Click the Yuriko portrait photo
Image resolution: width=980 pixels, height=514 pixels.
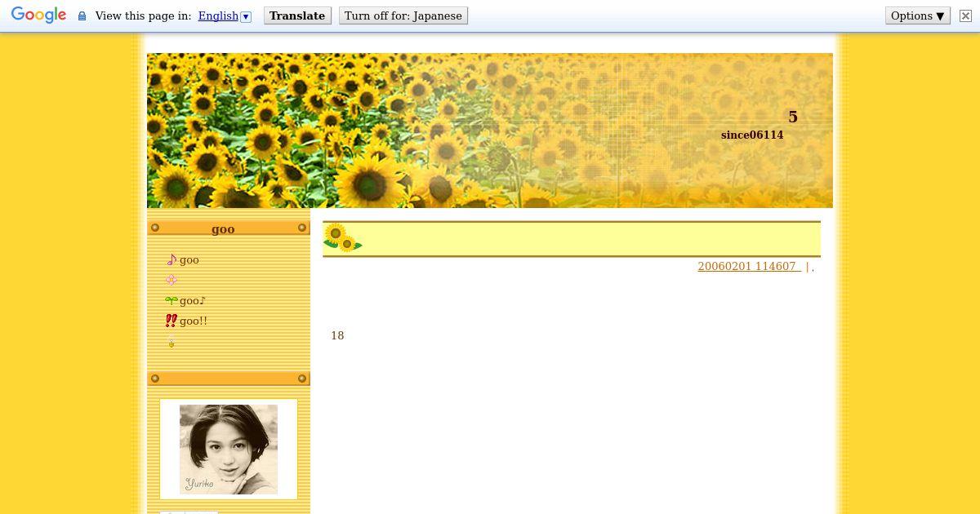[229, 449]
